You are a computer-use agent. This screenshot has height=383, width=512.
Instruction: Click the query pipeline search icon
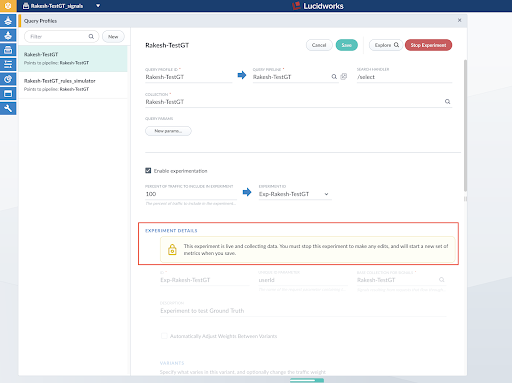[334, 77]
